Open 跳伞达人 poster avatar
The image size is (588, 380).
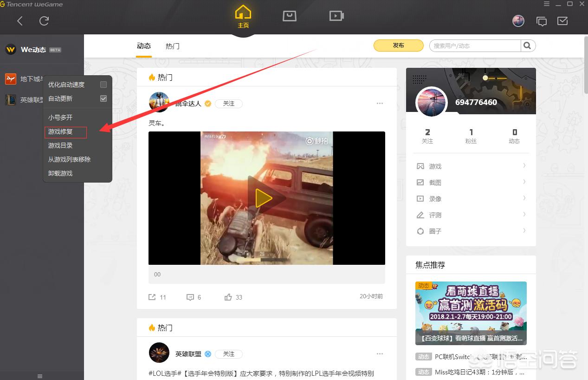pos(159,102)
